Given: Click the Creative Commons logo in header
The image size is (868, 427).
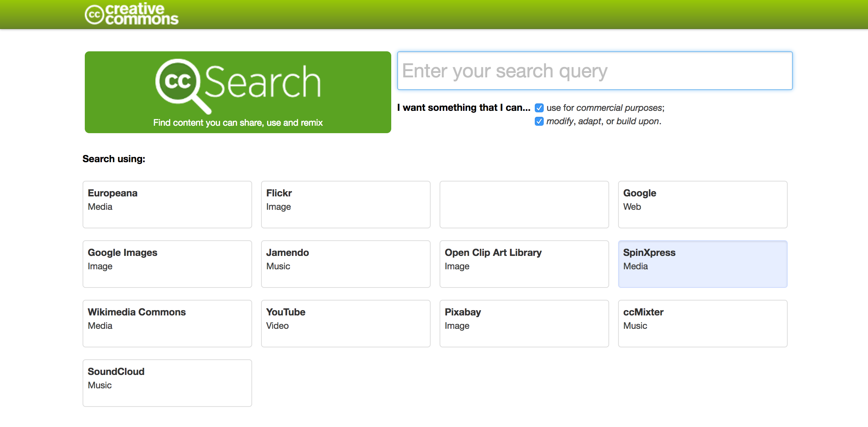Looking at the screenshot, I should point(132,14).
